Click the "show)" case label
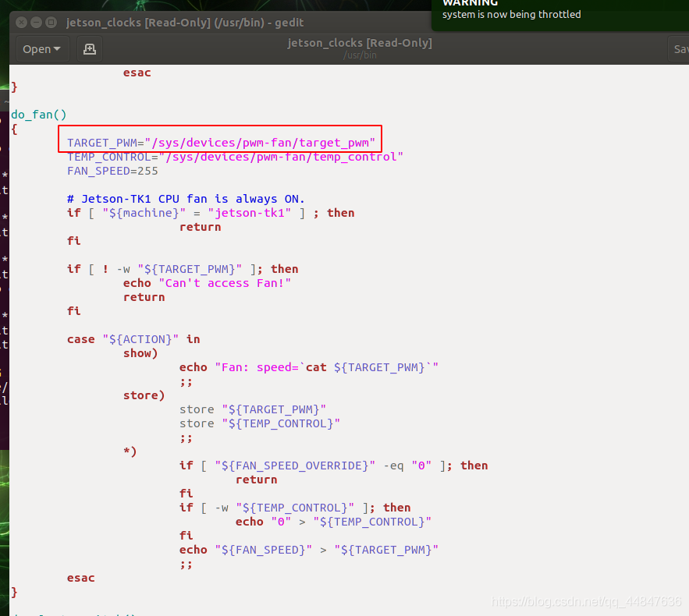 [140, 353]
